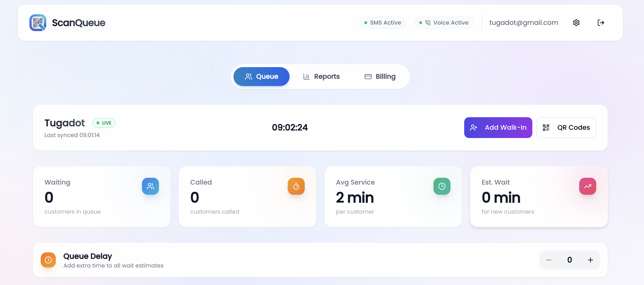Click the Voice Active status pill
Image resolution: width=644 pixels, height=285 pixels.
click(444, 23)
